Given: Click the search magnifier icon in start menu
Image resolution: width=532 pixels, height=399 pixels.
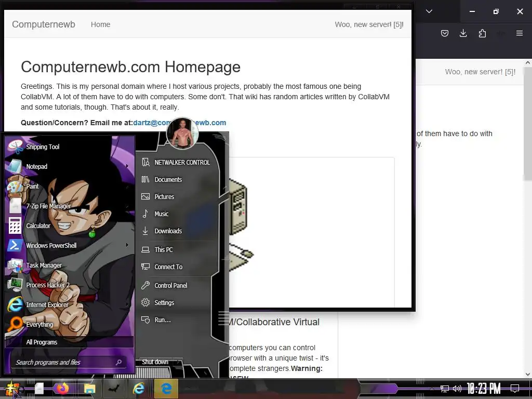Looking at the screenshot, I should click(119, 362).
